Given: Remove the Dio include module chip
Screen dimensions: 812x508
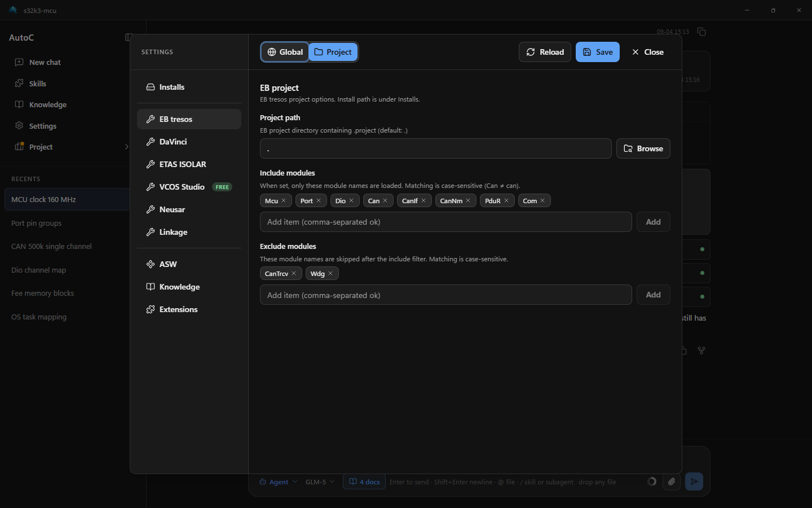Looking at the screenshot, I should point(351,200).
